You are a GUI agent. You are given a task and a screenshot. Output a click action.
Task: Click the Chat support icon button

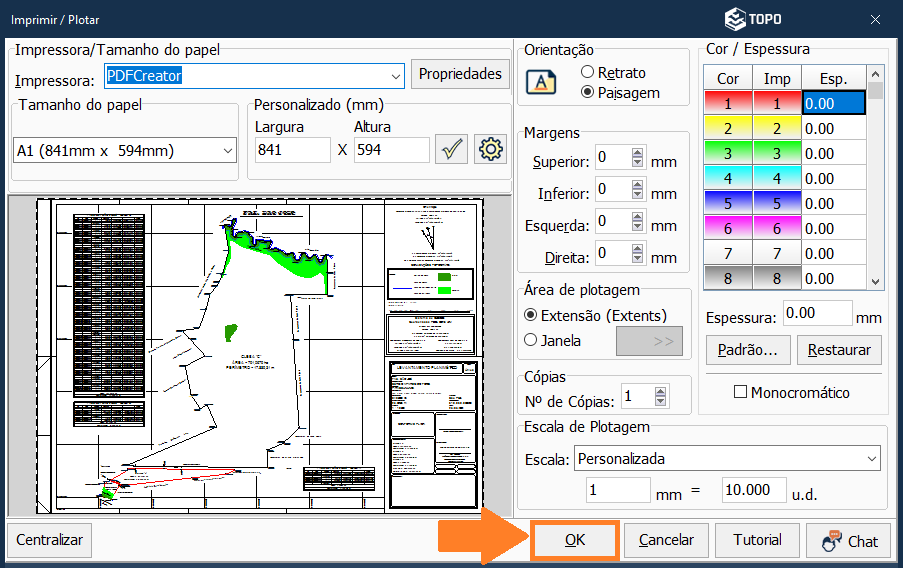click(849, 541)
